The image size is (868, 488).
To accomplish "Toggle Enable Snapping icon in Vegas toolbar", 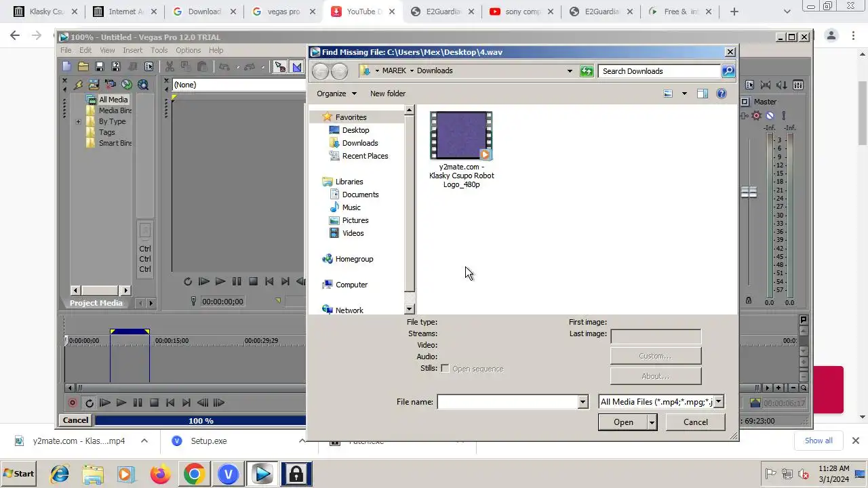I will 279,66.
